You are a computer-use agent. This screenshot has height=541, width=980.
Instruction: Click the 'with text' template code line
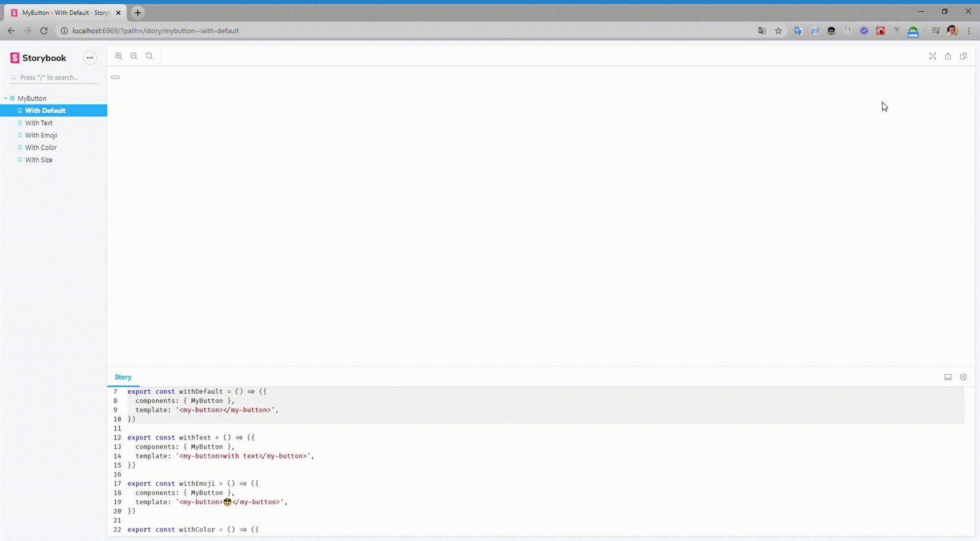tap(225, 456)
